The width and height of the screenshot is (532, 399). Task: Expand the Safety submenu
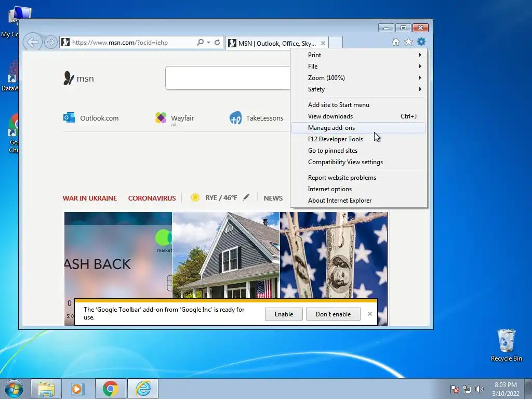point(358,89)
